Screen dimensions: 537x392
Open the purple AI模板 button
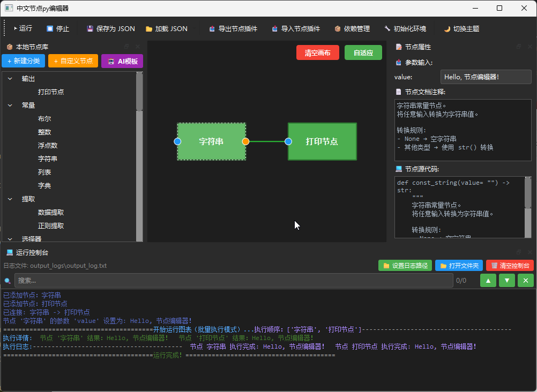tap(122, 61)
